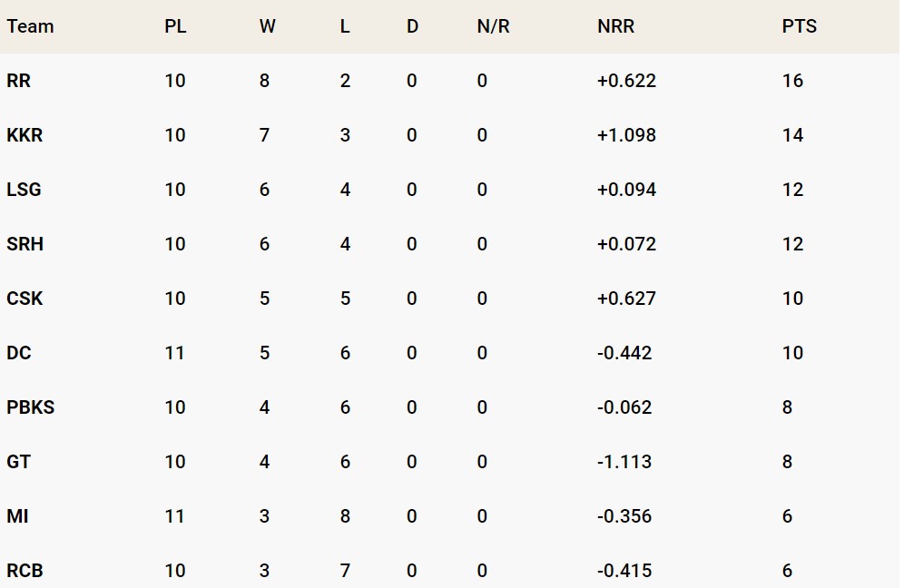
Task: Open the RCB team name
Action: (25, 571)
